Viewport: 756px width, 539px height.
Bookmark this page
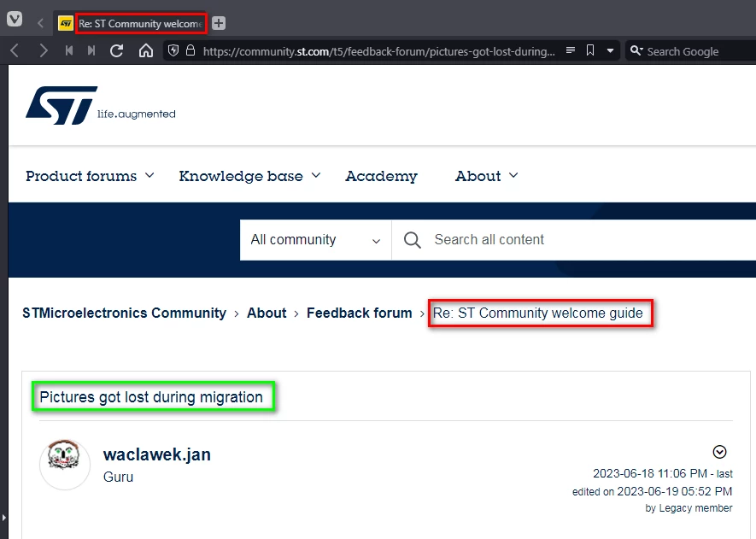click(x=590, y=50)
